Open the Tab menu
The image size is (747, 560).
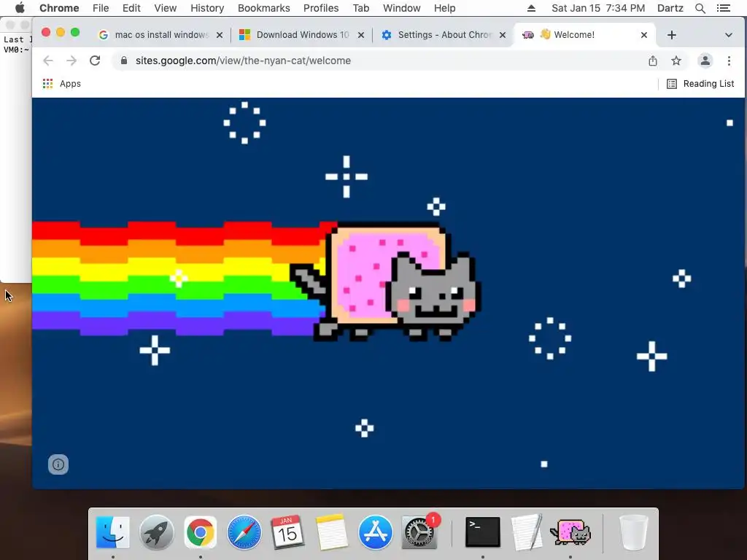pos(360,8)
